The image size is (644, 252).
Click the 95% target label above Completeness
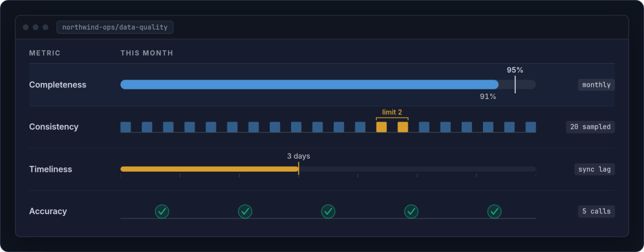click(515, 70)
